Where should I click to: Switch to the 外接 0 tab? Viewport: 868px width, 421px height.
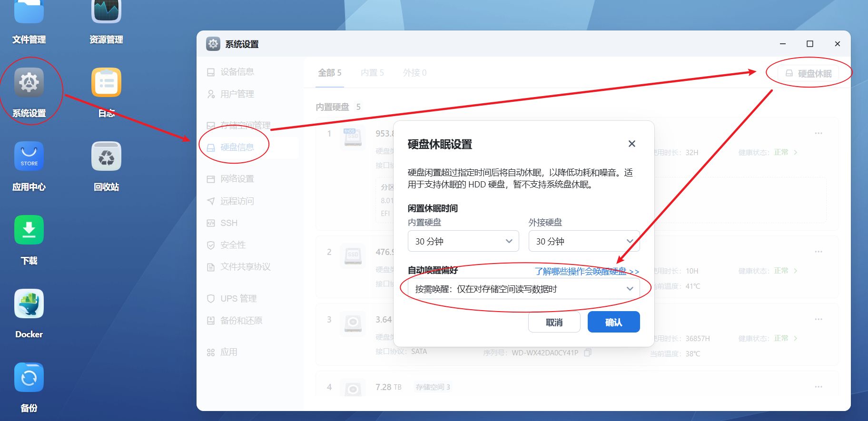click(x=414, y=73)
